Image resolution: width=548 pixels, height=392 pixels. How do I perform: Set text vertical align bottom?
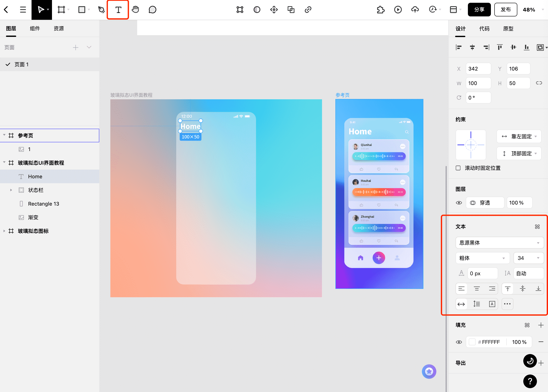coord(538,289)
